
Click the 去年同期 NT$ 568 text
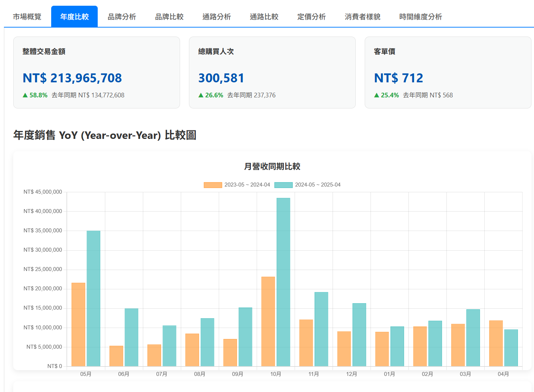coord(428,95)
